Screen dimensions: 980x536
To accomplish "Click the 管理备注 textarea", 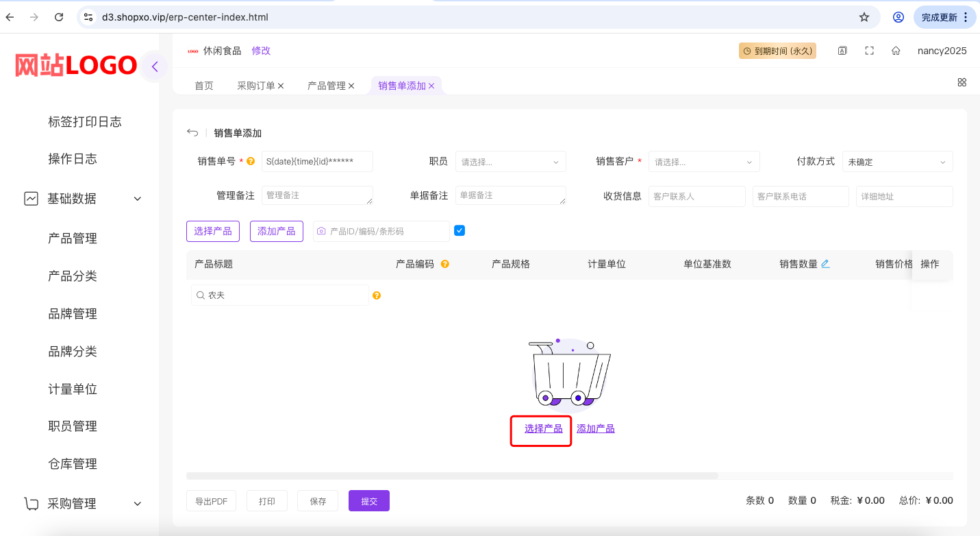I will coord(317,195).
